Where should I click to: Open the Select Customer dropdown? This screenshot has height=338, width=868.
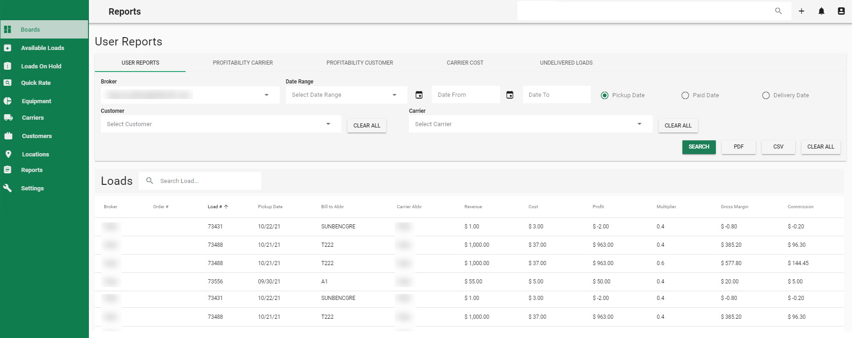[x=221, y=124]
